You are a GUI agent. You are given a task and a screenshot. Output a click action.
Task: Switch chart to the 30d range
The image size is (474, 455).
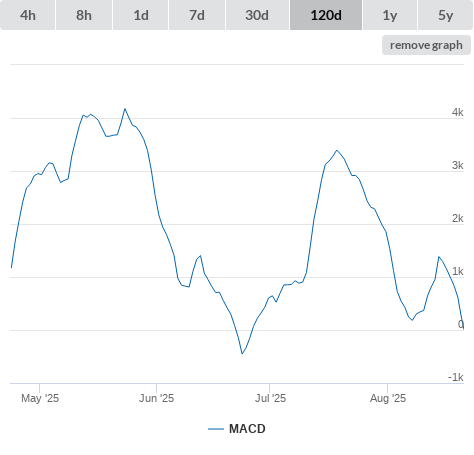point(257,15)
